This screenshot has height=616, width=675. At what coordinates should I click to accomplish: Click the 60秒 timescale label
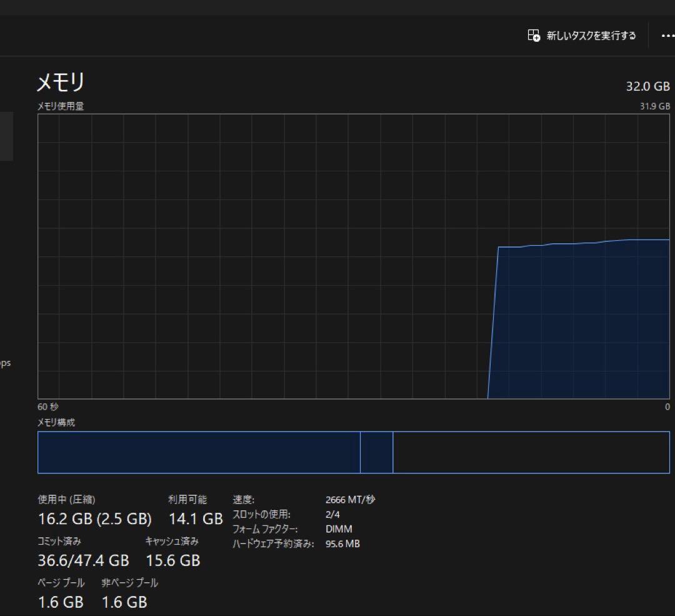[x=47, y=406]
